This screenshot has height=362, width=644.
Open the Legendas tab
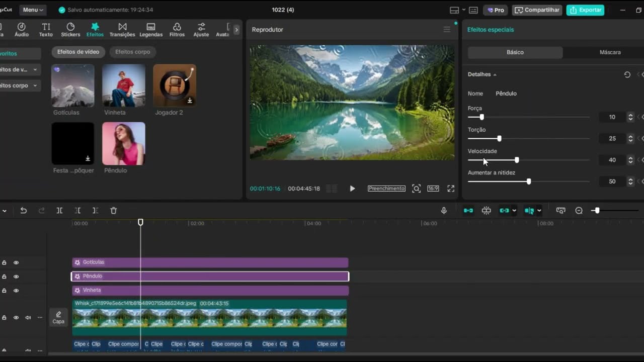(151, 30)
